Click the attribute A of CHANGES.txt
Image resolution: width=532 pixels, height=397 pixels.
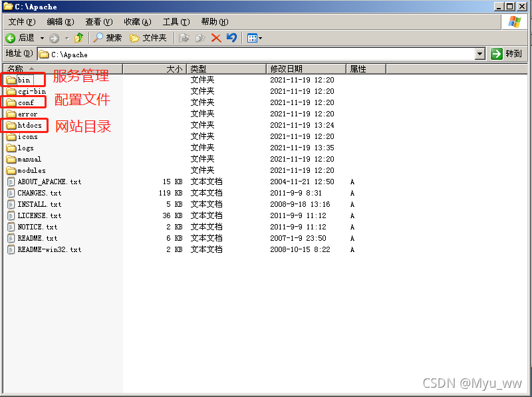(x=352, y=193)
